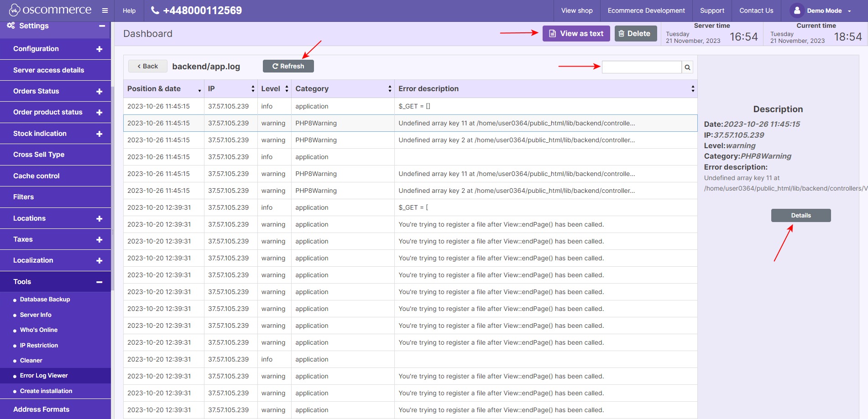Click the Details button in the Description panel
This screenshot has width=868, height=419.
pyautogui.click(x=800, y=215)
